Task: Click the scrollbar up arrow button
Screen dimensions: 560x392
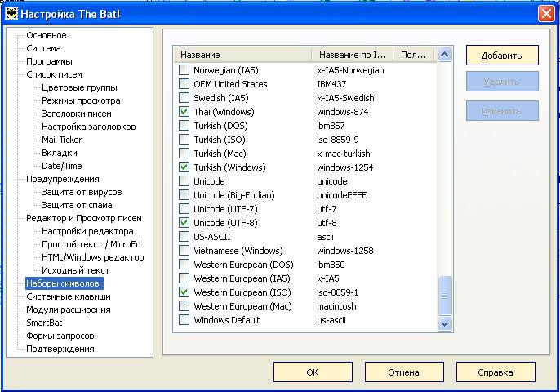Action: (x=444, y=55)
